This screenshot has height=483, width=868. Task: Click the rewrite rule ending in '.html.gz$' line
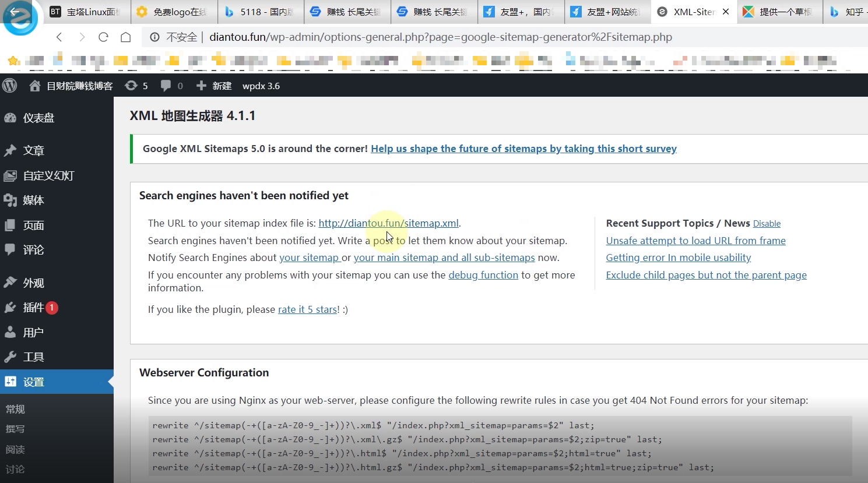433,467
